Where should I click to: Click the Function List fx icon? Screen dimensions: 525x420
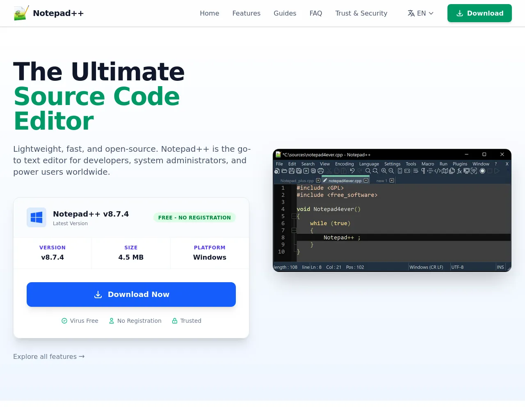pyautogui.click(x=459, y=171)
